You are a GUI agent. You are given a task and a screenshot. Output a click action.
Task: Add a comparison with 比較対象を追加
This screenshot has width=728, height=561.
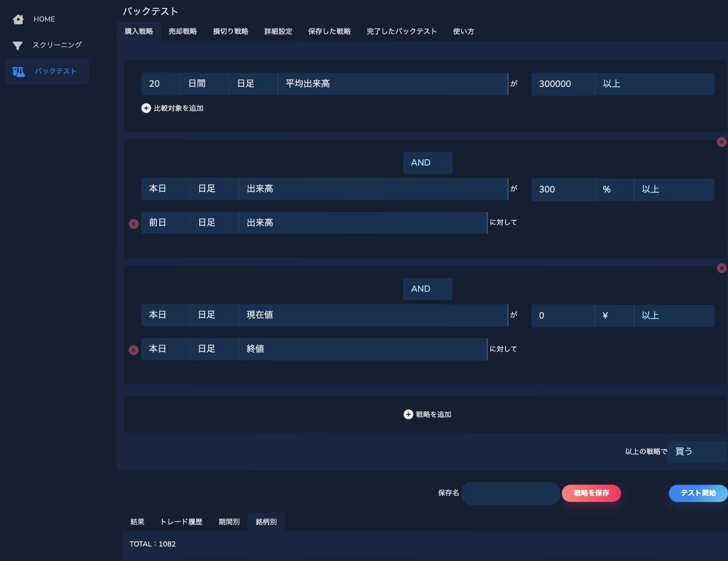pos(173,108)
